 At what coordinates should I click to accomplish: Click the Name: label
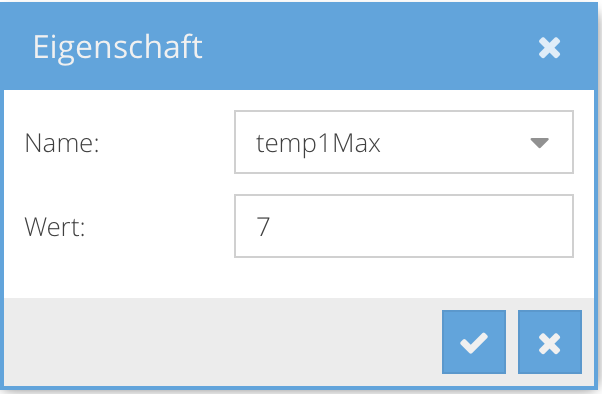pos(62,143)
